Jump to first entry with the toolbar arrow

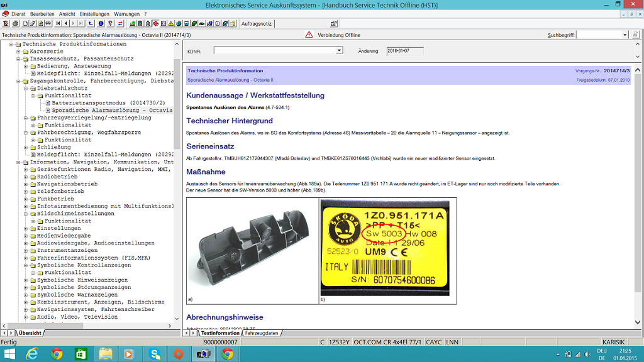58,23
